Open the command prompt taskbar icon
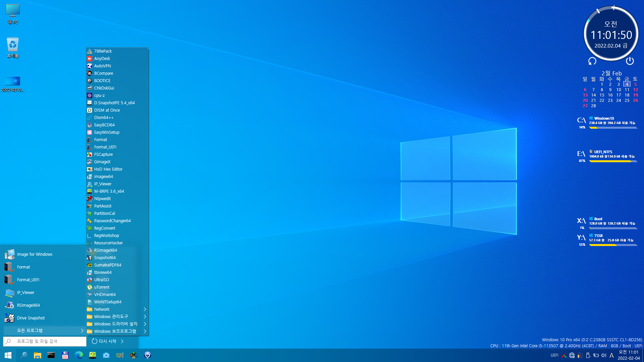Screen dimensions: 644x362 tap(51, 355)
